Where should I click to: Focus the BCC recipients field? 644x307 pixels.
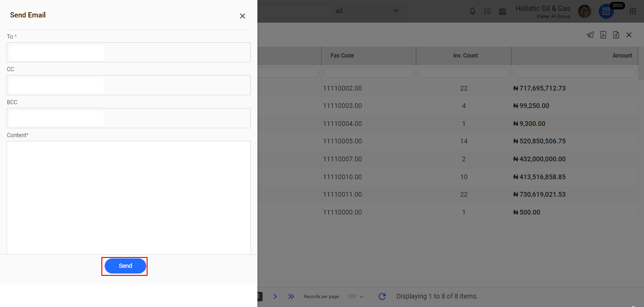click(129, 118)
